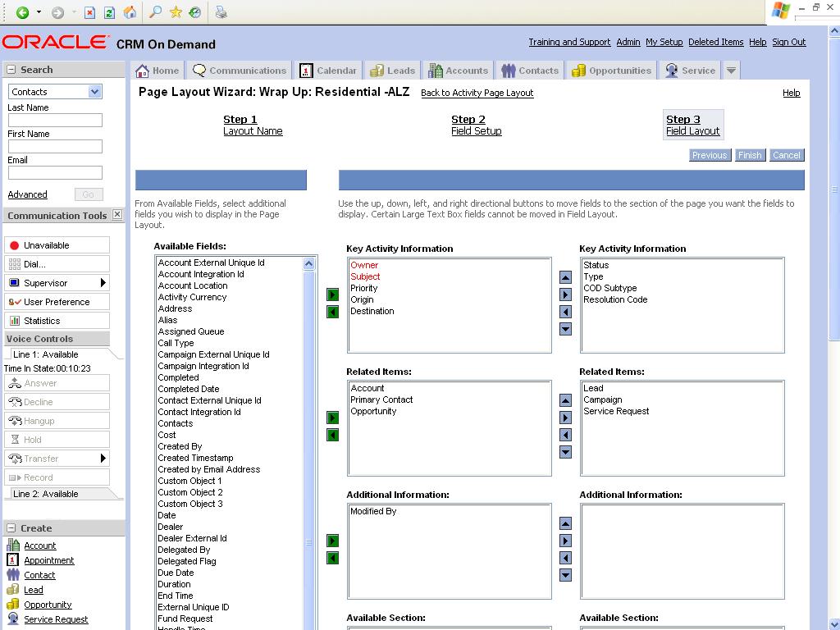Click the browser Search magnifier icon

tap(155, 12)
